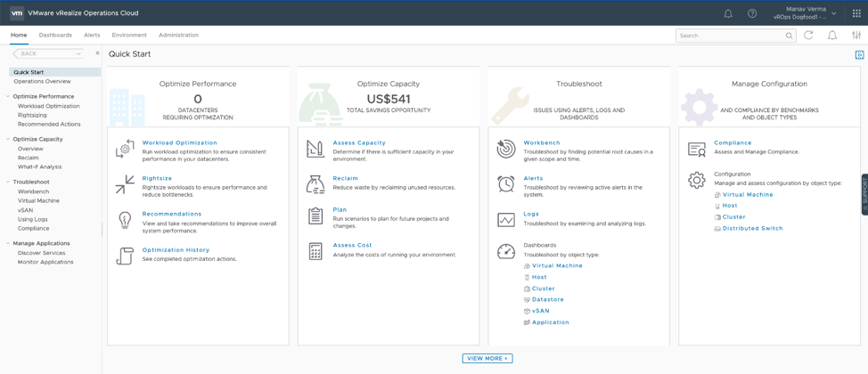Open Cluster link under Dashboards
Screen dimensions: 868x374
(543, 289)
